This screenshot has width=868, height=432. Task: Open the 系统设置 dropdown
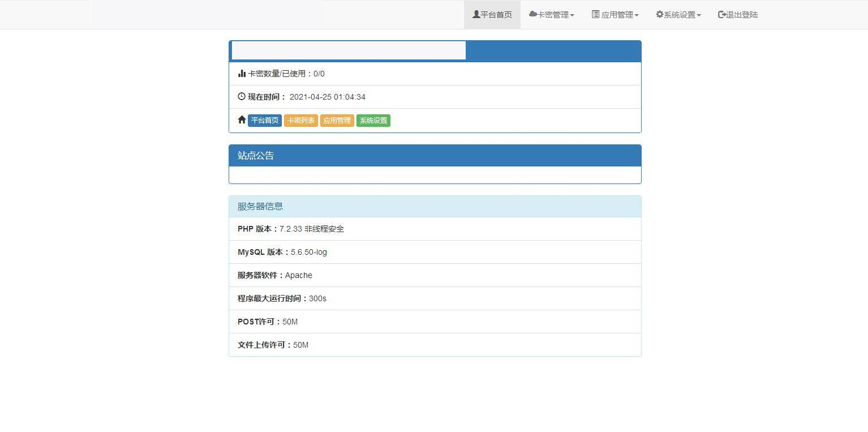[x=678, y=14]
